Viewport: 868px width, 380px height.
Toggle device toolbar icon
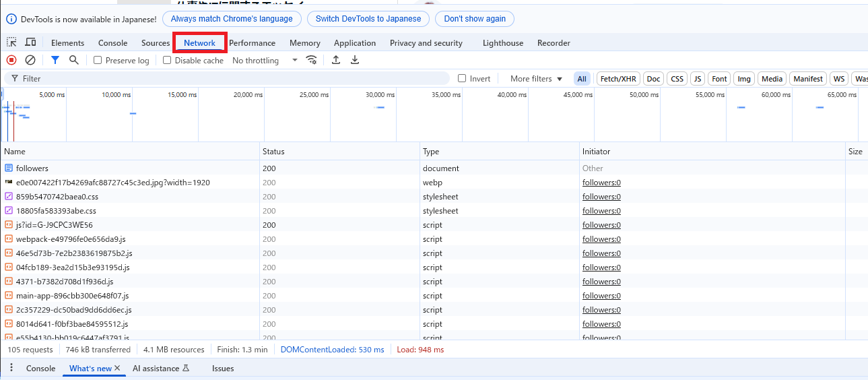(x=30, y=42)
